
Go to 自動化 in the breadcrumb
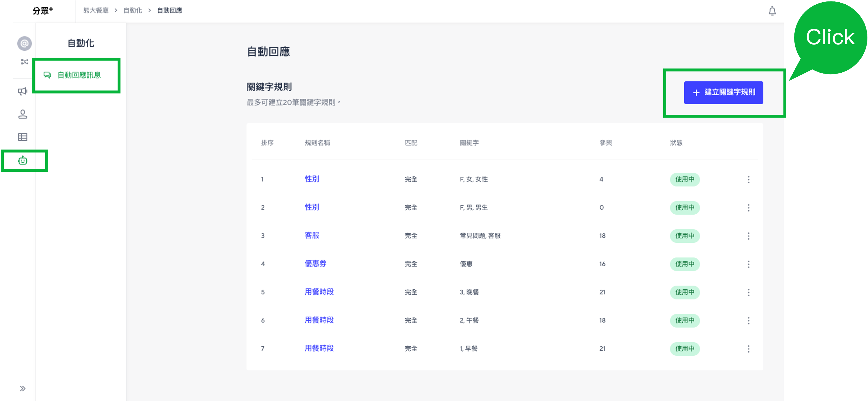click(x=133, y=10)
